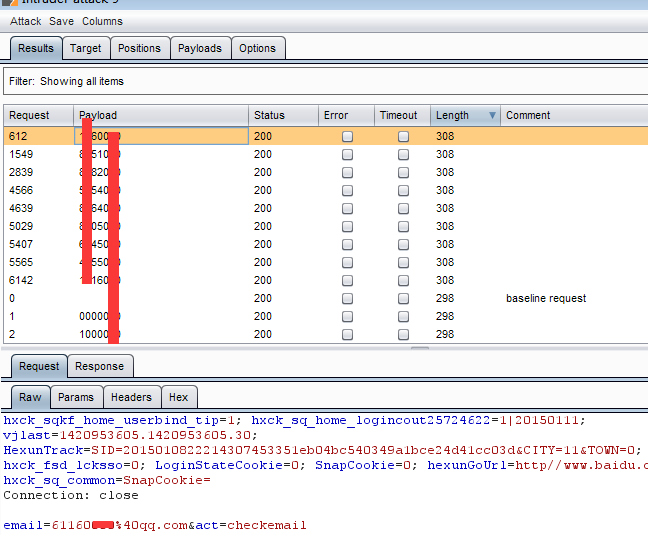The height and width of the screenshot is (535, 648).
Task: Switch to the Payloads tab
Action: coord(200,48)
